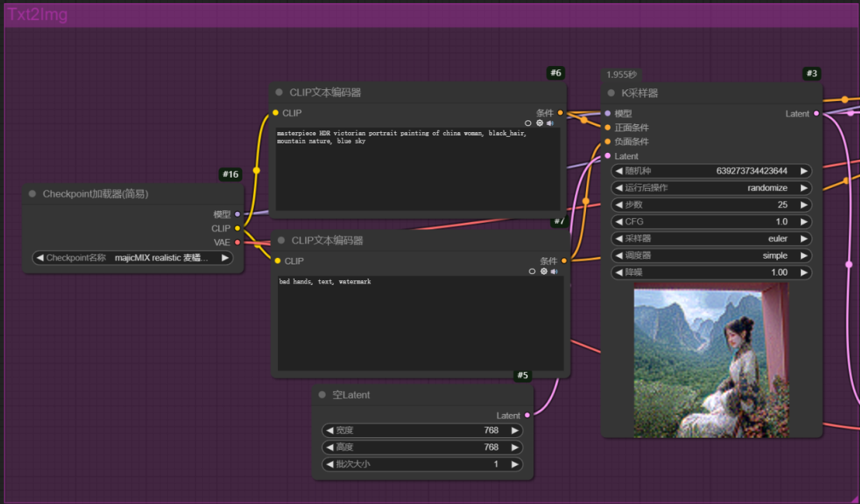Decrease 高度 using its left arrow

click(x=330, y=447)
